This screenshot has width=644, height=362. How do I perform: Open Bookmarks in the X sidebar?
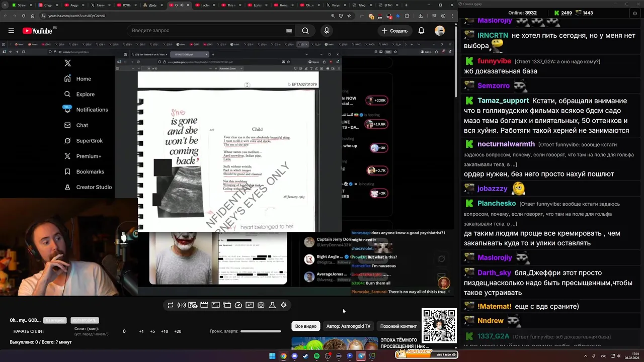coord(84,171)
